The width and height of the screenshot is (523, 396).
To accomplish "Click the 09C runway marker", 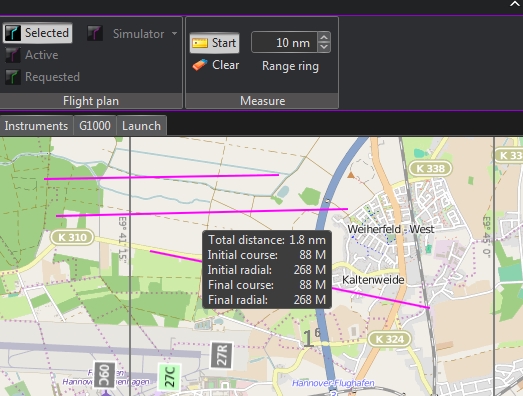I will pos(104,375).
